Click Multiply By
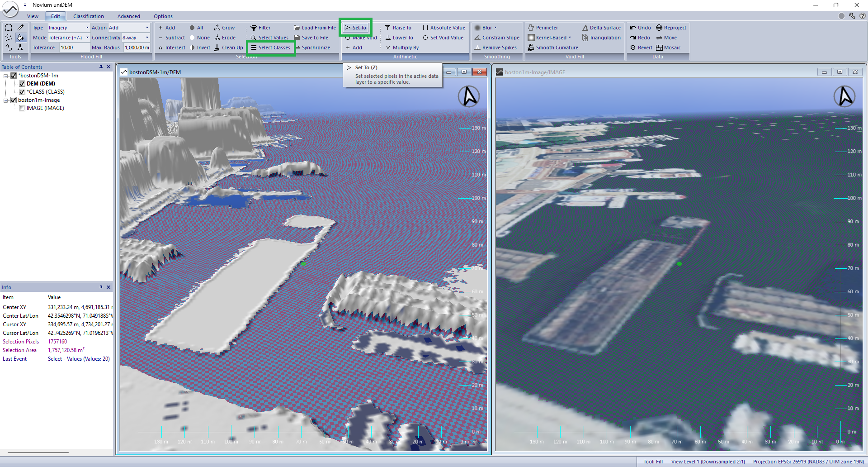Image resolution: width=868 pixels, height=467 pixels. pos(402,48)
